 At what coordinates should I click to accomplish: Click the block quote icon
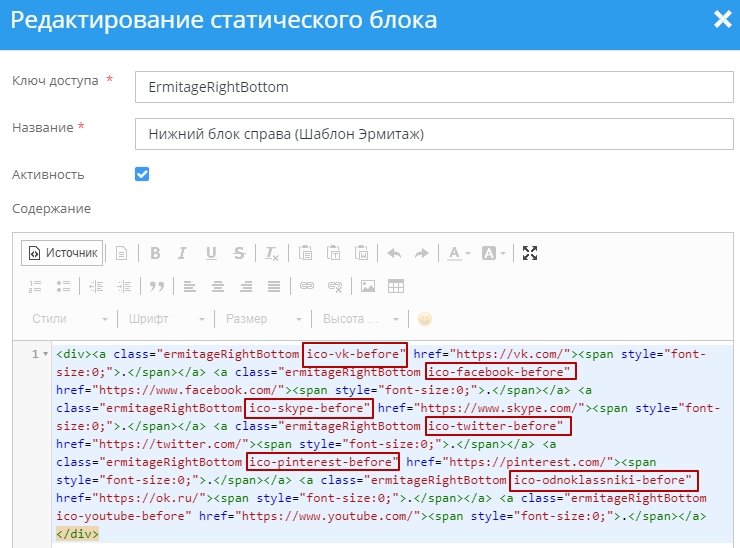pos(156,286)
